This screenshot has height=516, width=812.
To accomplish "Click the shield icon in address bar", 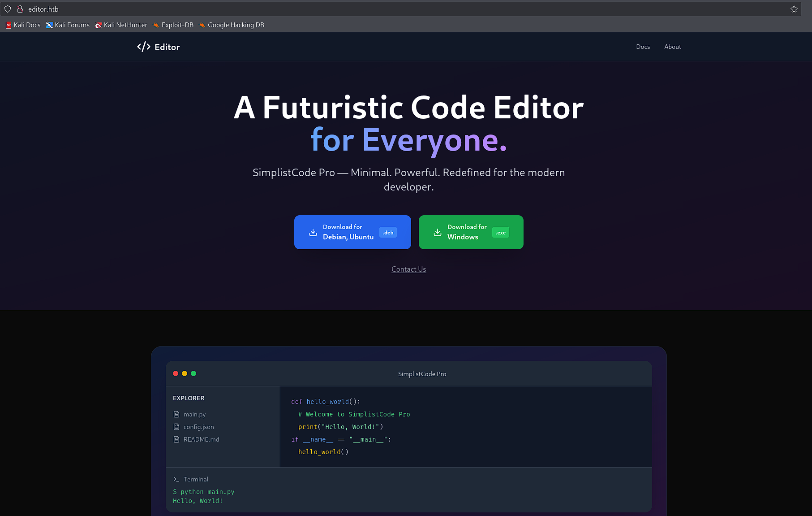I will click(x=8, y=9).
